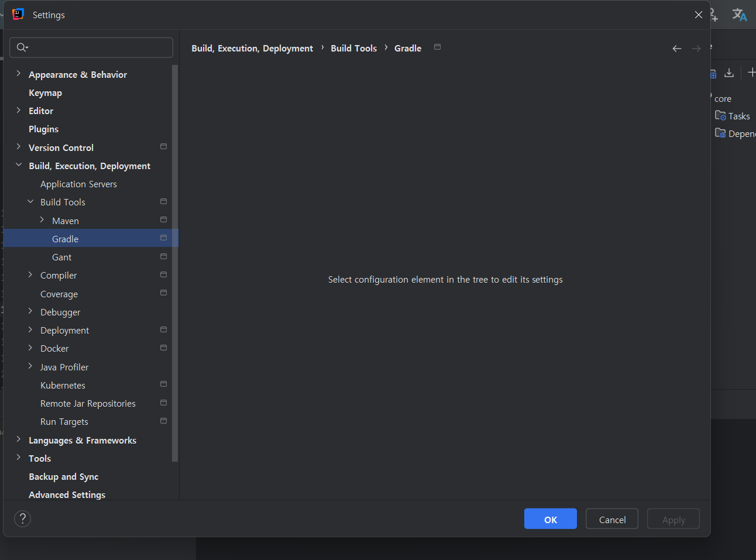Expand the Tools section
The image size is (756, 560).
pyautogui.click(x=19, y=458)
